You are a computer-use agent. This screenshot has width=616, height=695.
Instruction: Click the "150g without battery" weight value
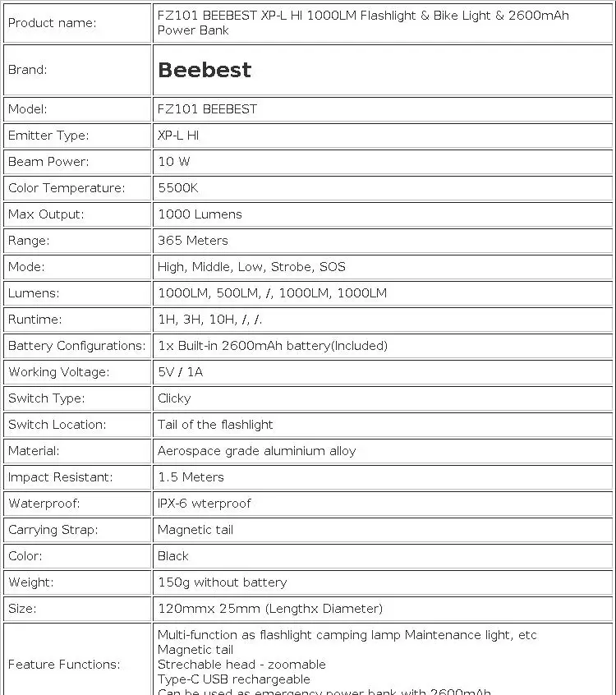click(222, 582)
